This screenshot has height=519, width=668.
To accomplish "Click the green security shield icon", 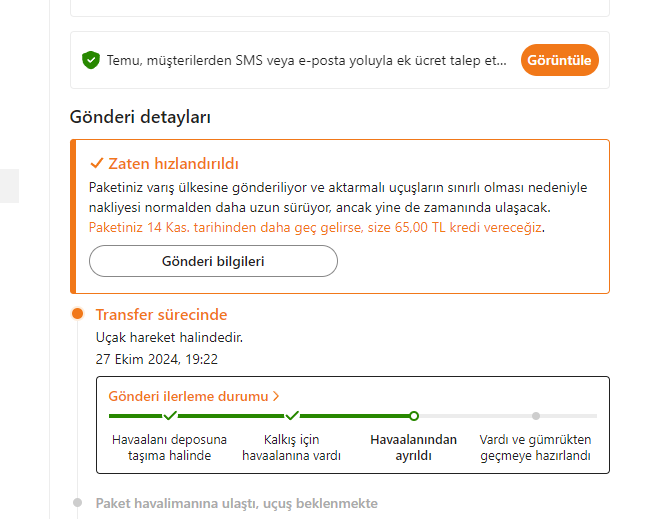I will [91, 60].
